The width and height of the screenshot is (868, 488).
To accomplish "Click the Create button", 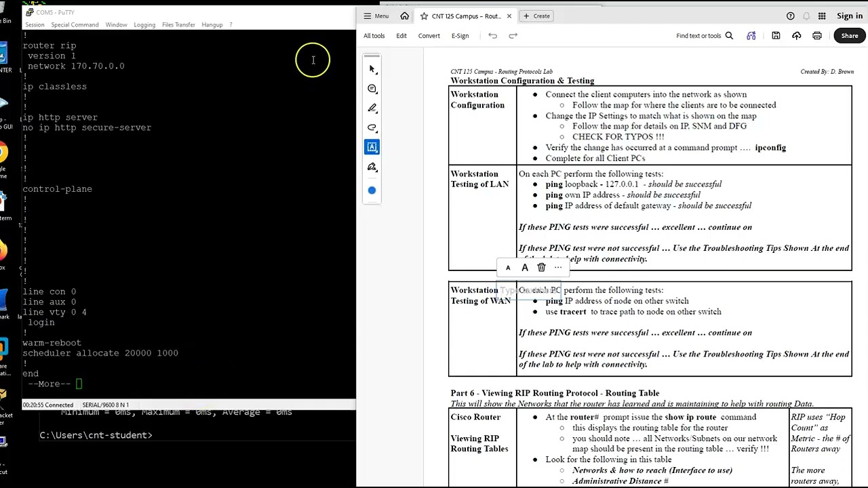I will point(536,16).
